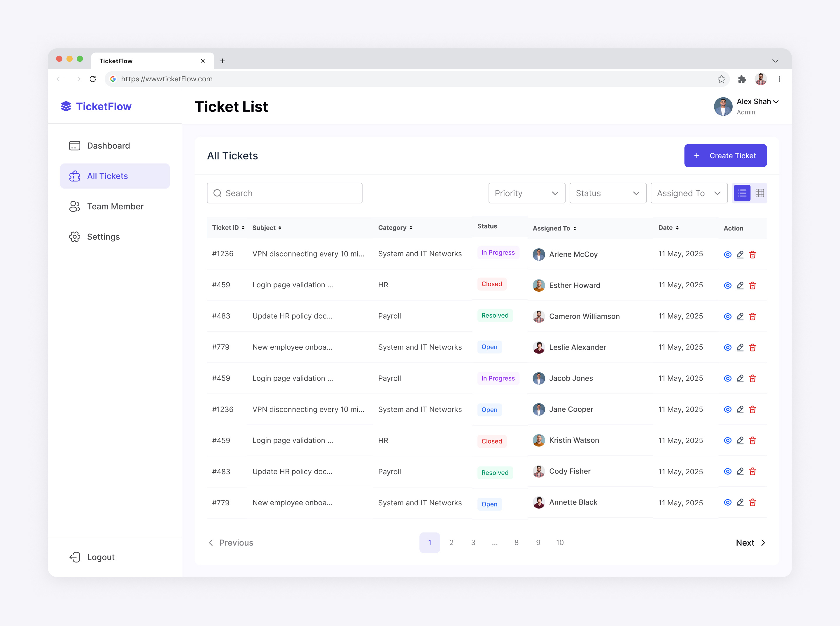View the ticket assigned to Kristin Watson
Image resolution: width=840 pixels, height=626 pixels.
click(727, 441)
